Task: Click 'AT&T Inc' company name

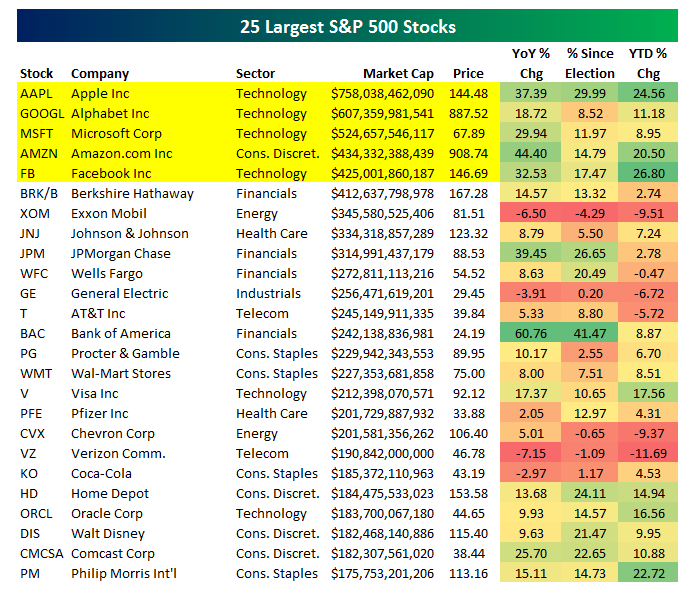Action: pyautogui.click(x=98, y=314)
